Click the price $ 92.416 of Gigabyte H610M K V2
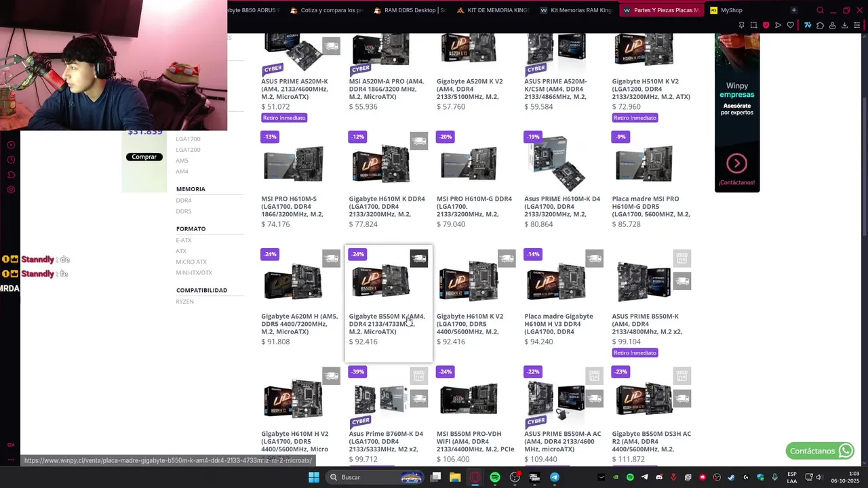Screen dimensions: 868x488 click(x=451, y=342)
